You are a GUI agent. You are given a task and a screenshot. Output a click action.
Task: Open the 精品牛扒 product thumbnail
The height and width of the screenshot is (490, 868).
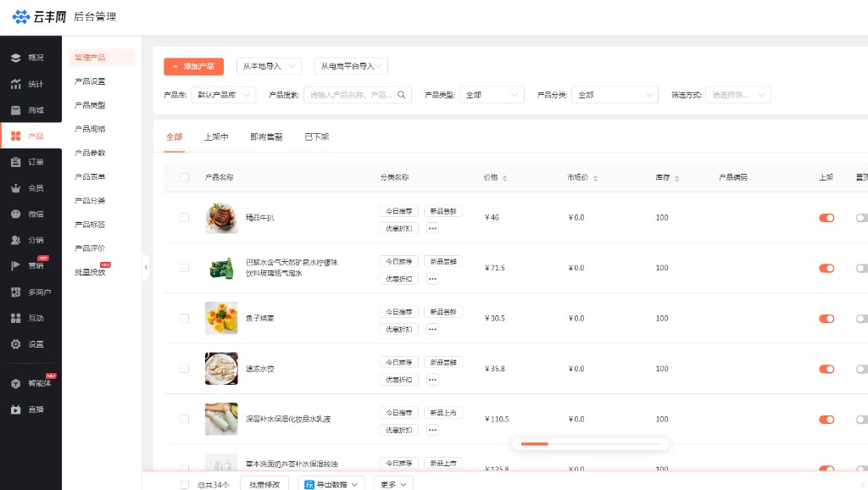coord(221,218)
